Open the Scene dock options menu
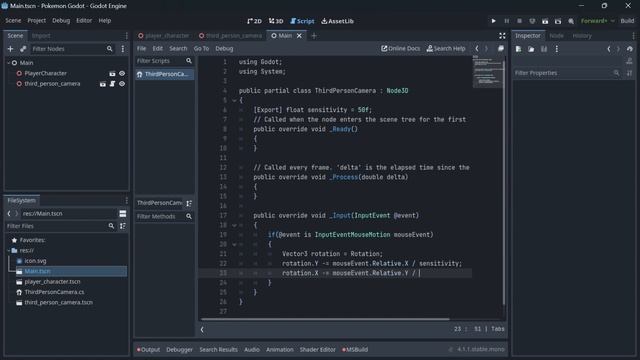 coord(127,36)
